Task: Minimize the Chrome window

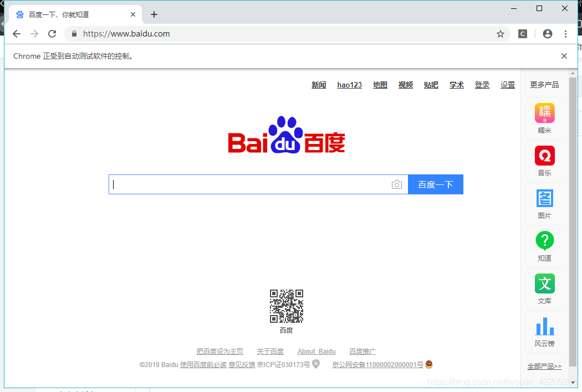Action: point(514,8)
